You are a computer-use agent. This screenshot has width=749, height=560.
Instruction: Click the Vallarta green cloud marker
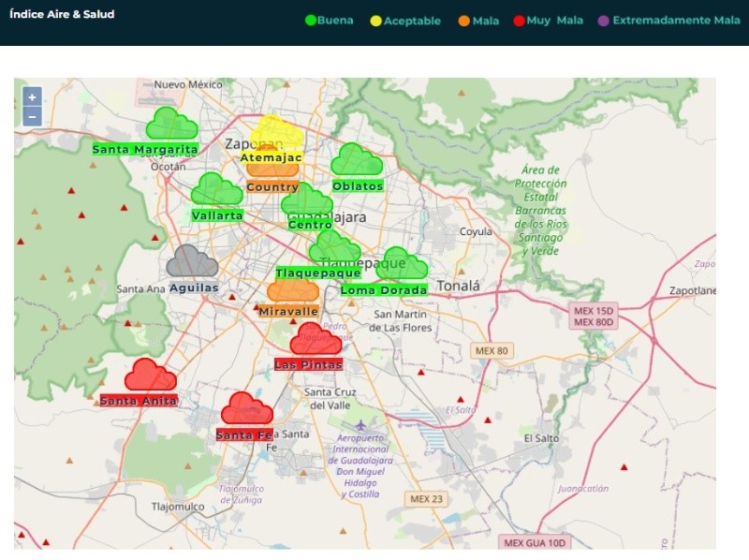pyautogui.click(x=216, y=190)
